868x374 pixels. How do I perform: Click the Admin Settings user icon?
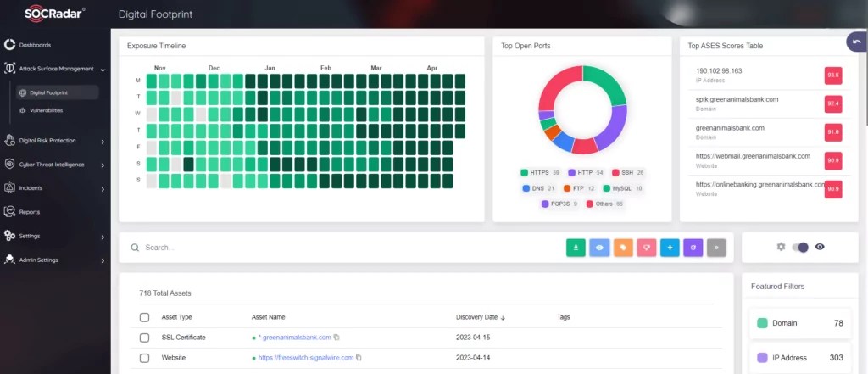[x=9, y=260]
